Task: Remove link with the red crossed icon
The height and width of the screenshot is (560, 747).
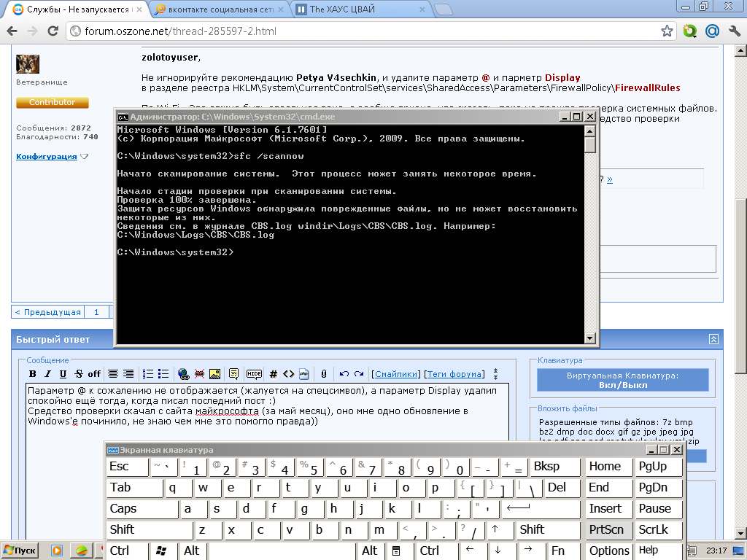Action: click(x=199, y=374)
